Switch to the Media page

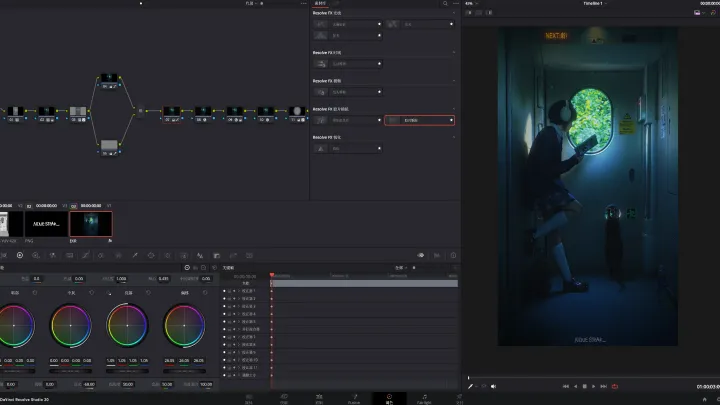[248, 399]
